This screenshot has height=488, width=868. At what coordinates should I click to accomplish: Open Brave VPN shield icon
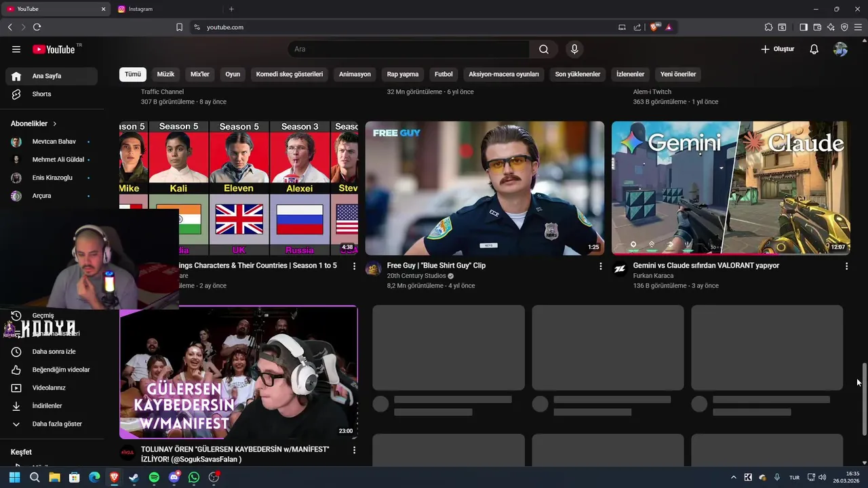pos(844,27)
